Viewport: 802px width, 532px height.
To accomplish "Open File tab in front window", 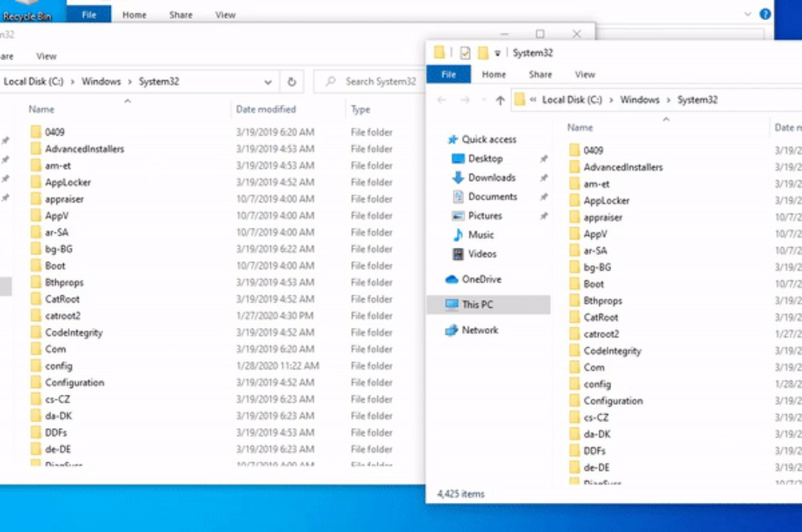I will click(x=449, y=75).
